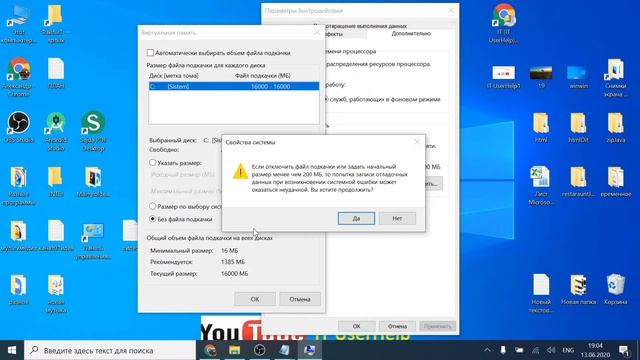
Task: Click the Минимальный размер value 16 МБ
Action: click(x=229, y=250)
